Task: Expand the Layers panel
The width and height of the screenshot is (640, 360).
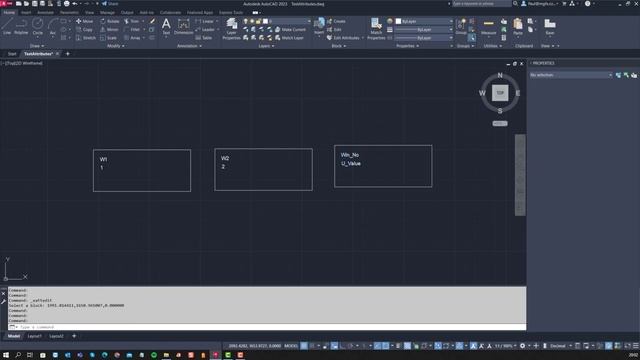Action: tap(266, 46)
